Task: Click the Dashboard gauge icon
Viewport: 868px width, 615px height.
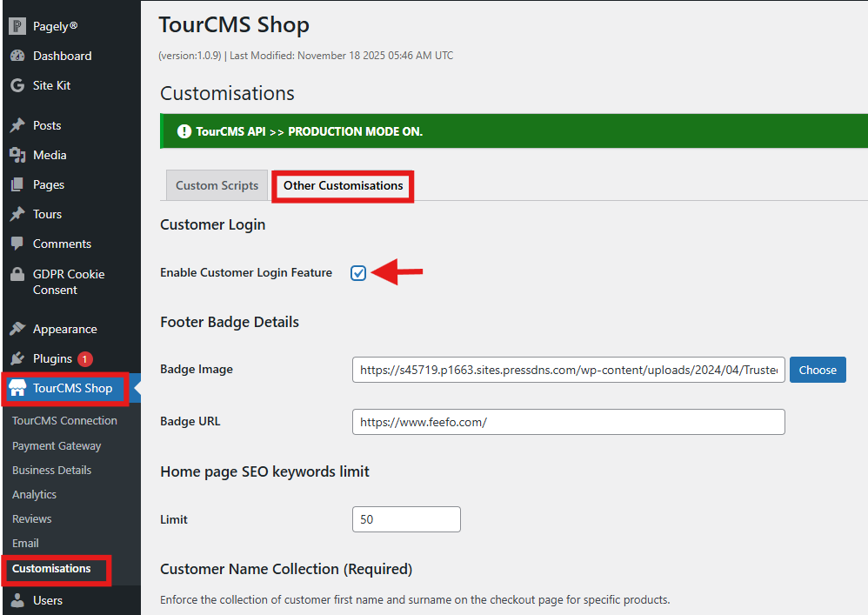Action: (x=17, y=56)
